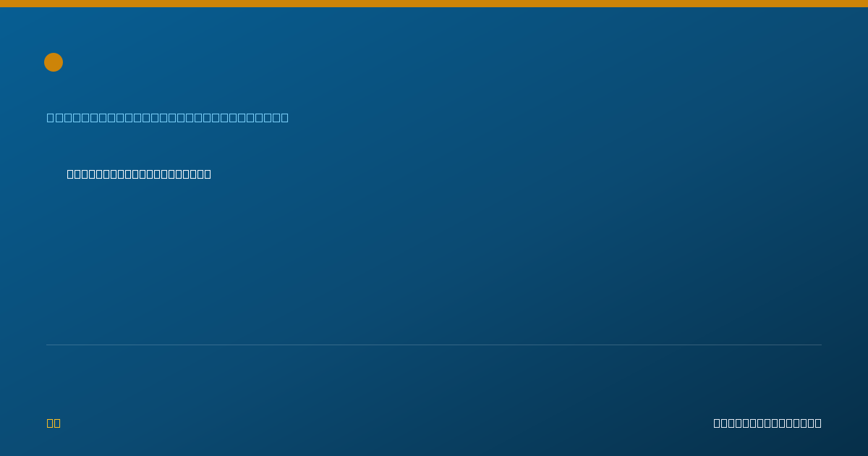Click the first yellow glyph in the footer
Viewport: 868px width, 456px height.
coord(50,423)
